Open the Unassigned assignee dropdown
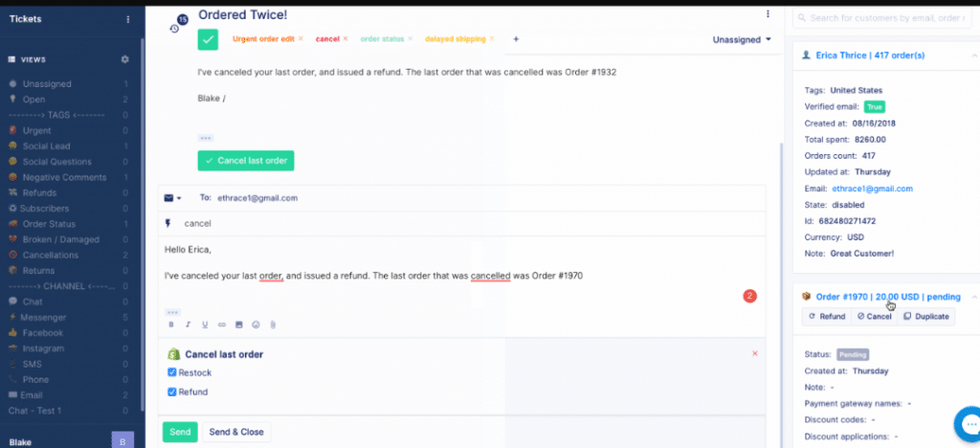 pos(742,39)
